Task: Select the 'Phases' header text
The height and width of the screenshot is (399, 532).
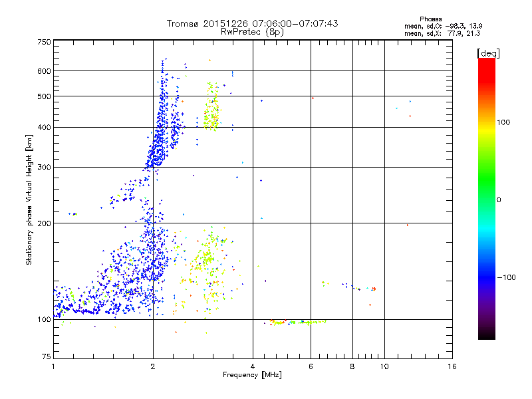Action: pyautogui.click(x=430, y=19)
